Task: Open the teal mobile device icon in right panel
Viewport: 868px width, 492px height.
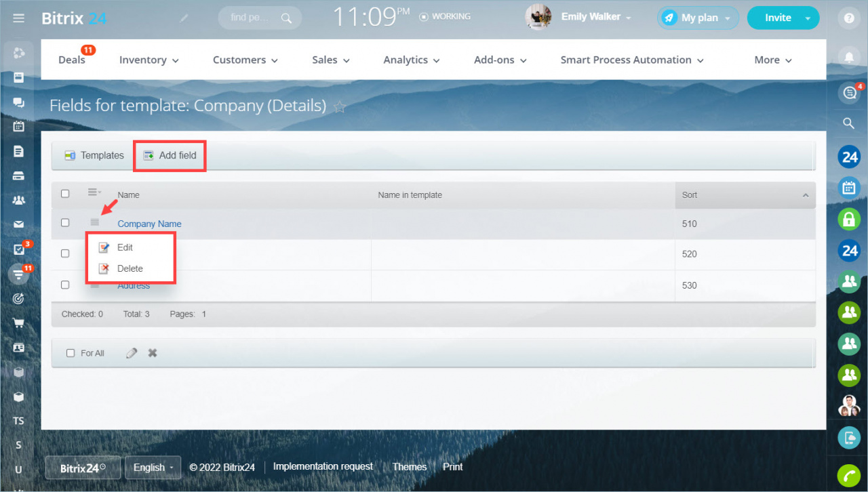Action: [x=848, y=437]
